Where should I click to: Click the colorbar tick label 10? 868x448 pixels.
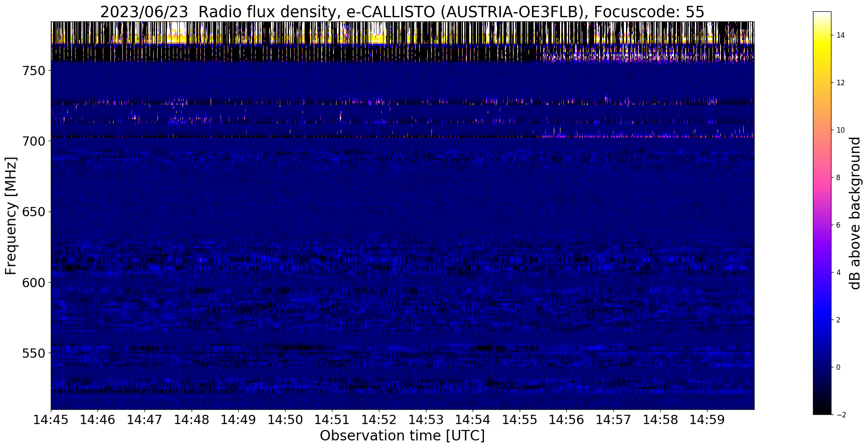click(x=841, y=130)
